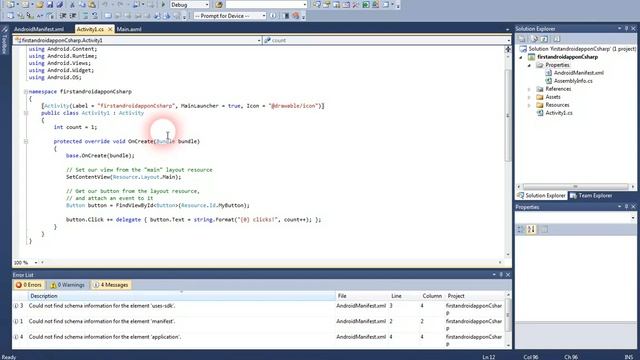Click the Redo arrow icon
Viewport: 640px width, 360px height.
121,4
